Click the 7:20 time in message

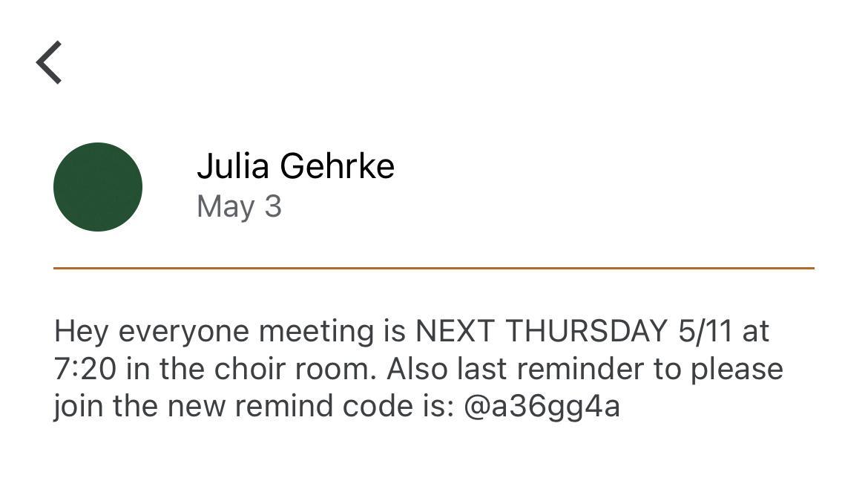(85, 369)
